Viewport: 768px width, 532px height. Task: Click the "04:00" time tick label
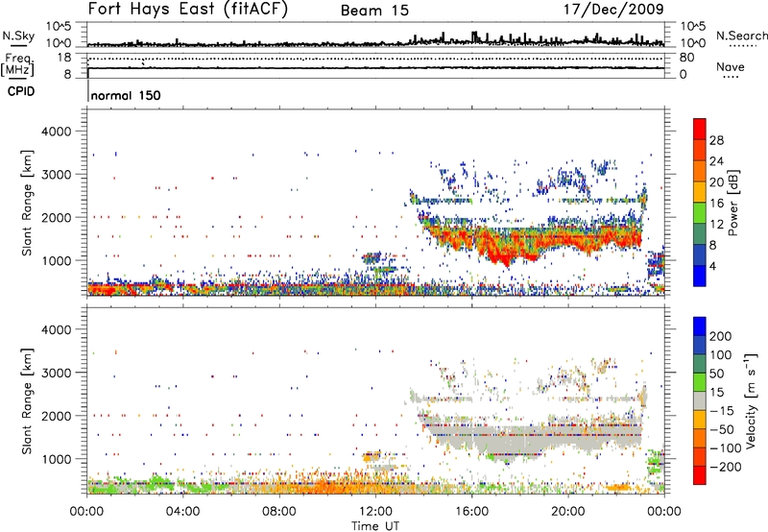point(182,512)
